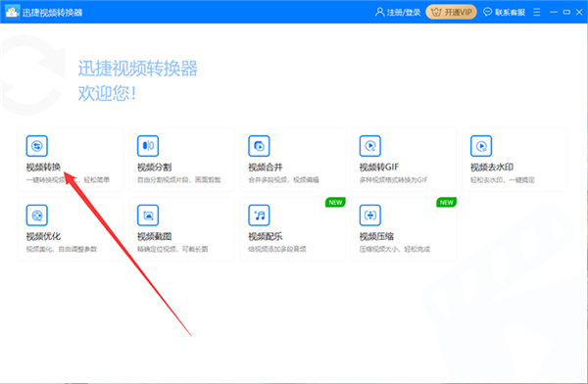Click the 开通VIP button
This screenshot has height=384, width=588.
click(451, 12)
